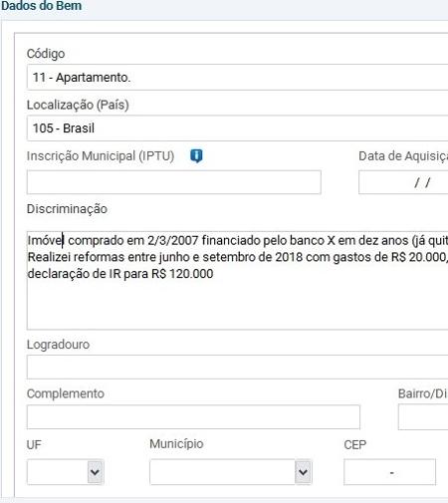
Task: Click the word 'Imóvel' in the description text
Action: coord(46,240)
